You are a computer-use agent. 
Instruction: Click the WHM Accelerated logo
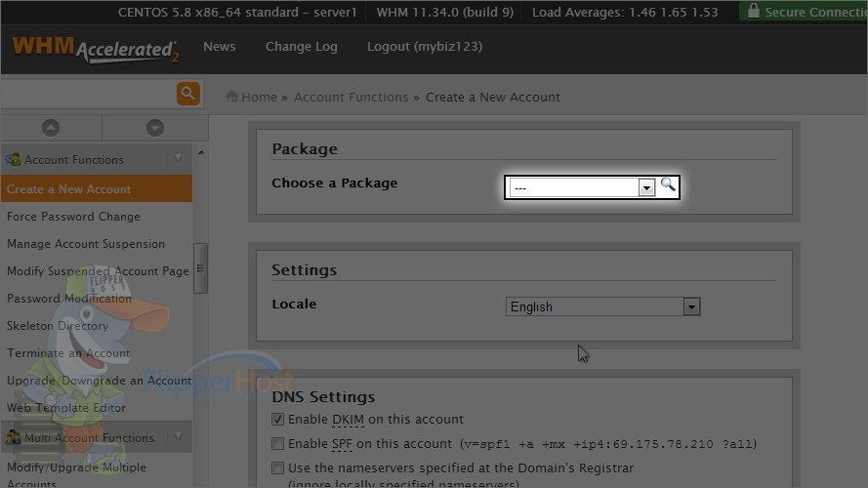[96, 49]
